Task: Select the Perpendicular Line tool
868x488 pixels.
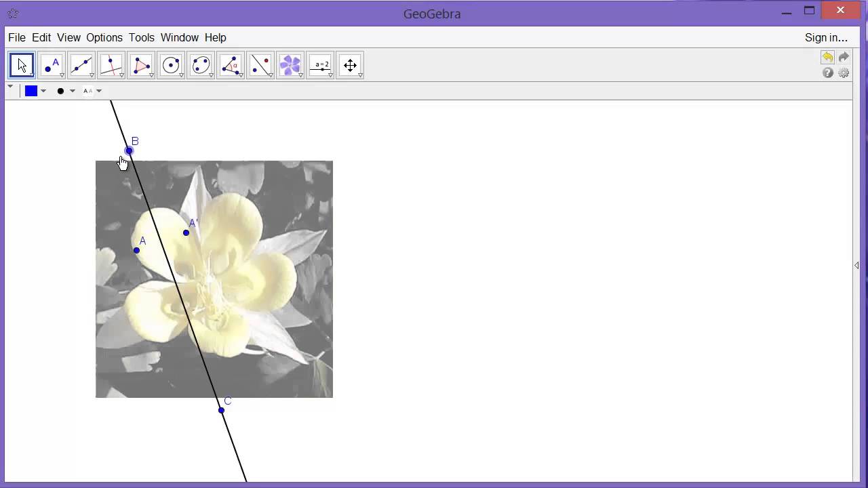Action: [111, 65]
